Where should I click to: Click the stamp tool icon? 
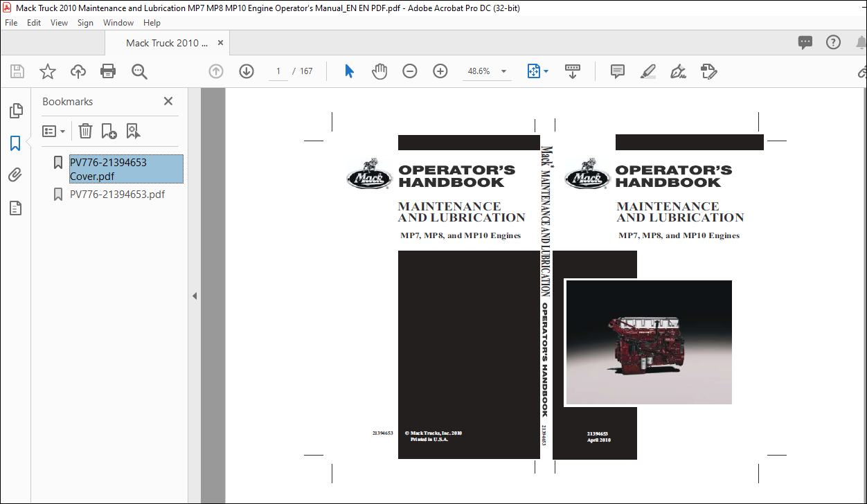click(708, 71)
